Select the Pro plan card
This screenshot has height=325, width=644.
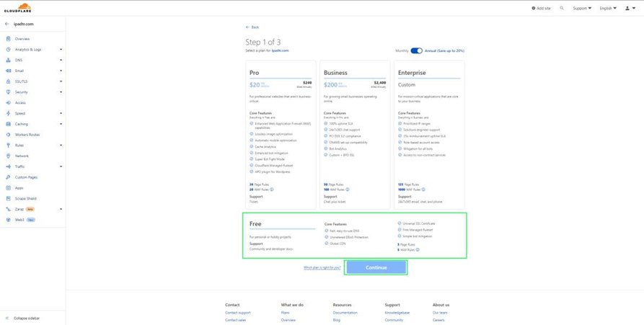coord(281,135)
